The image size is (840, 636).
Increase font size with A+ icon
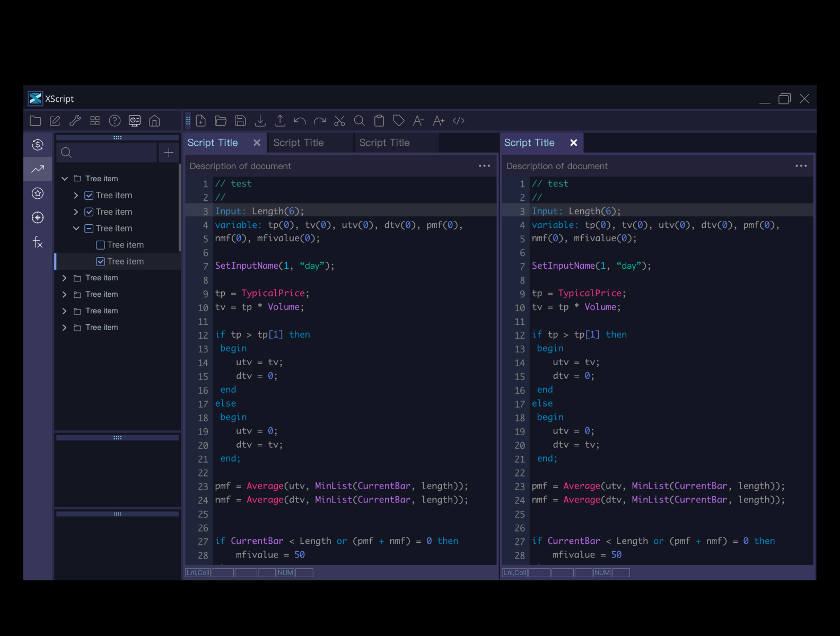pyautogui.click(x=439, y=121)
